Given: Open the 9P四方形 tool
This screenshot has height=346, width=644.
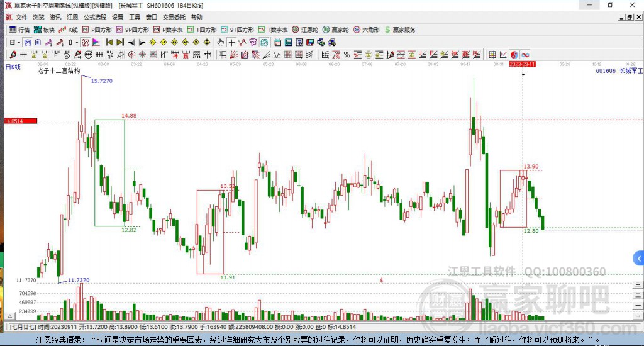Looking at the screenshot, I should pyautogui.click(x=132, y=30).
